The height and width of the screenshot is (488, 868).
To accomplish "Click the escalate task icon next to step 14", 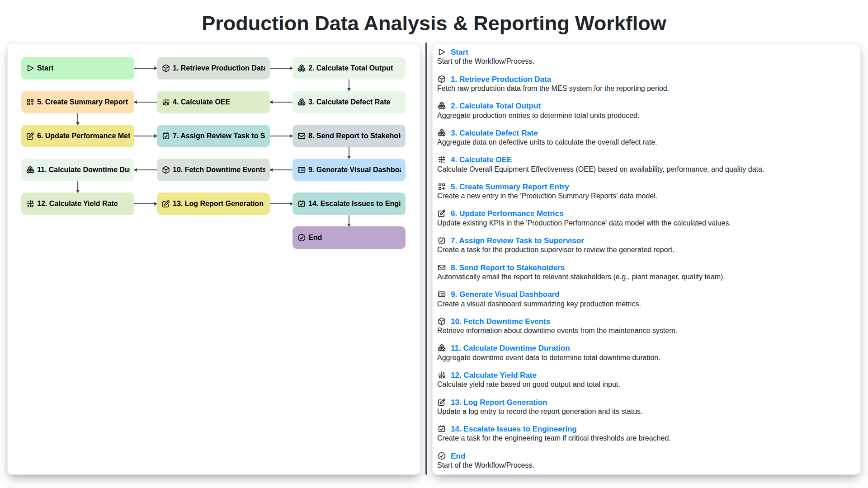I will [x=301, y=203].
